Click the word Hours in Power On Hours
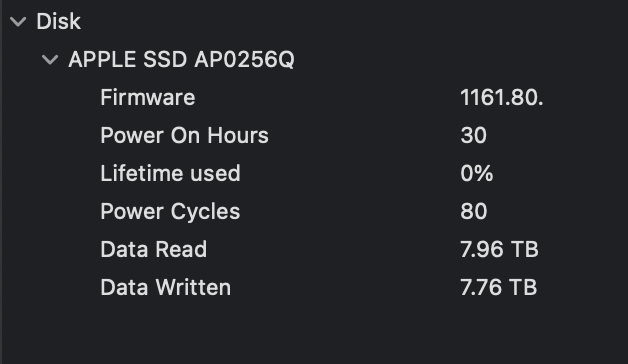The image size is (628, 364). (238, 135)
